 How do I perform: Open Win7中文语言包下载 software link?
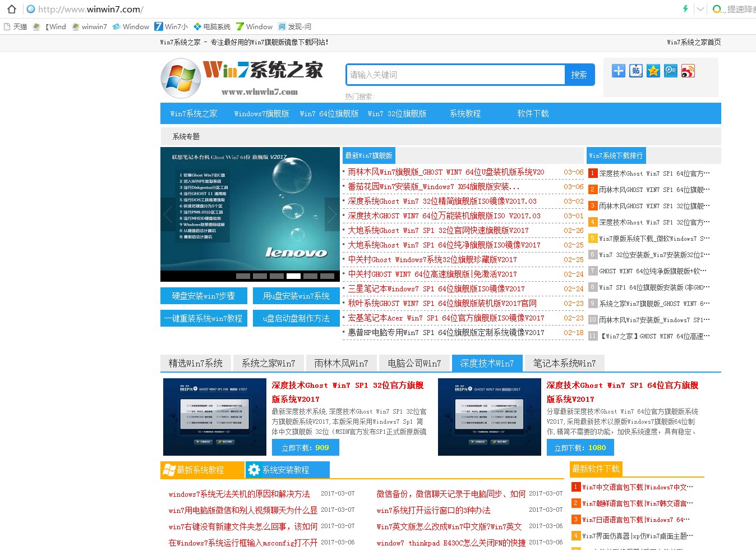[637, 487]
